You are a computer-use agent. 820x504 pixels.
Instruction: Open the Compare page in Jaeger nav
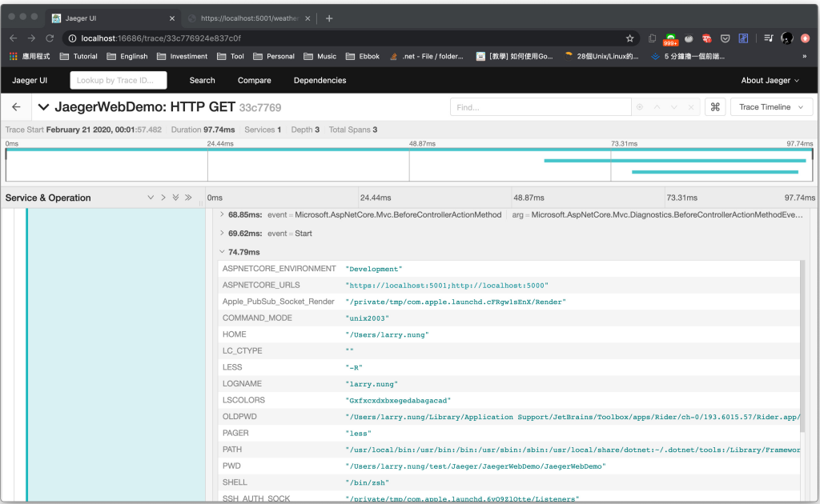[254, 81]
